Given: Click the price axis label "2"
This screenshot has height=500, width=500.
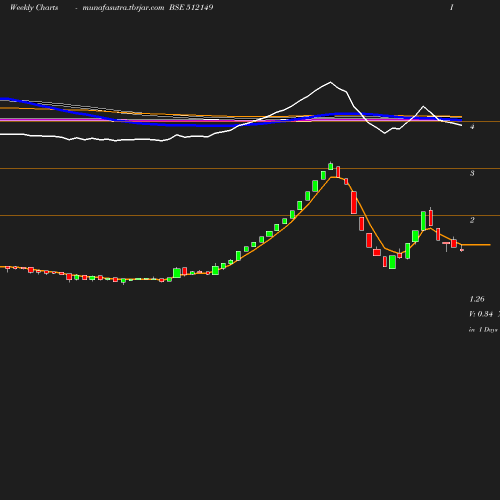Looking at the screenshot, I should pos(472,220).
